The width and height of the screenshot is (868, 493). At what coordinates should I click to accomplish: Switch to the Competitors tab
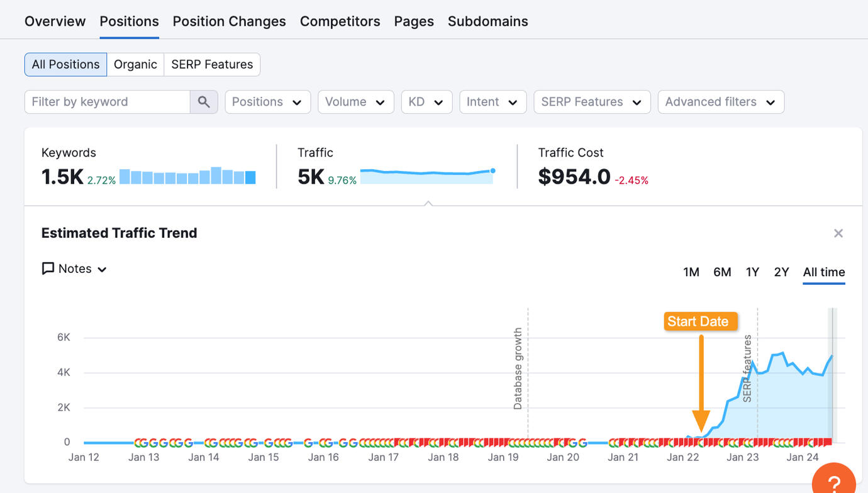click(340, 21)
